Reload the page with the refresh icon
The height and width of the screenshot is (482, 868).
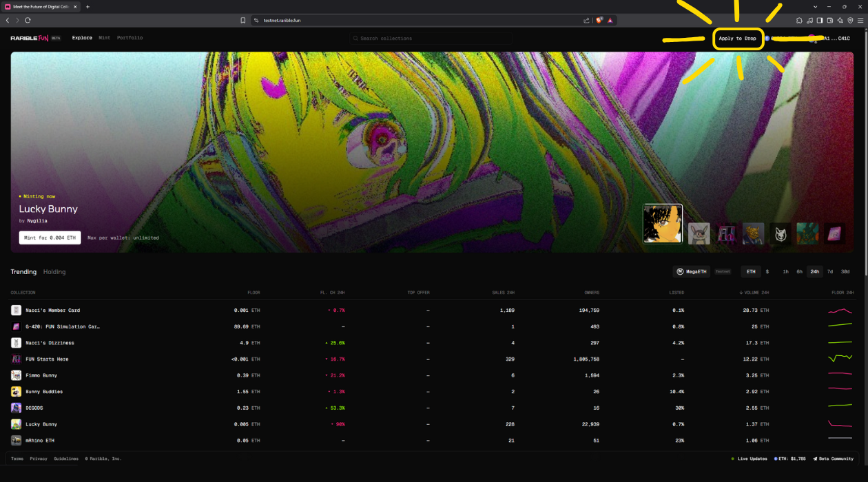[x=28, y=21]
